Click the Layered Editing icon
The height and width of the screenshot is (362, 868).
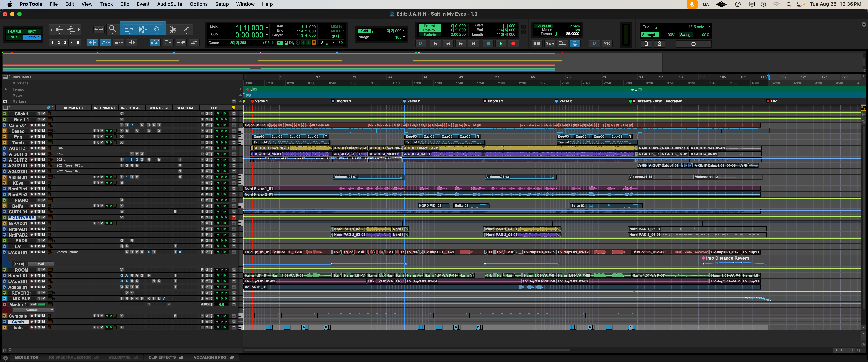click(x=194, y=43)
